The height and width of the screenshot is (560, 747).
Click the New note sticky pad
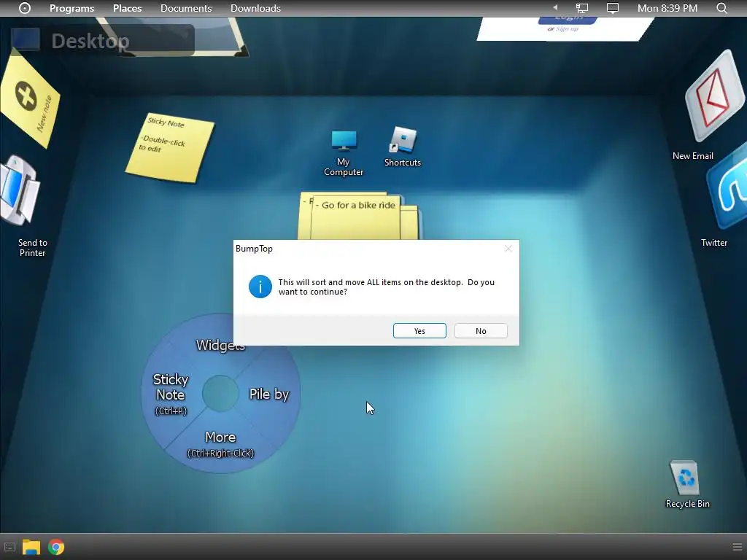pyautogui.click(x=29, y=100)
